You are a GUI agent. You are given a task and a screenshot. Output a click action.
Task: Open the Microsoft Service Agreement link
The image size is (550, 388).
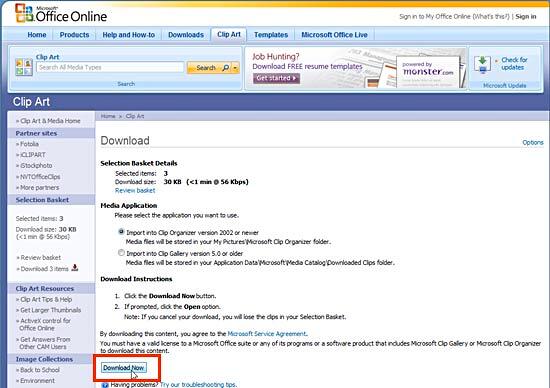click(267, 334)
